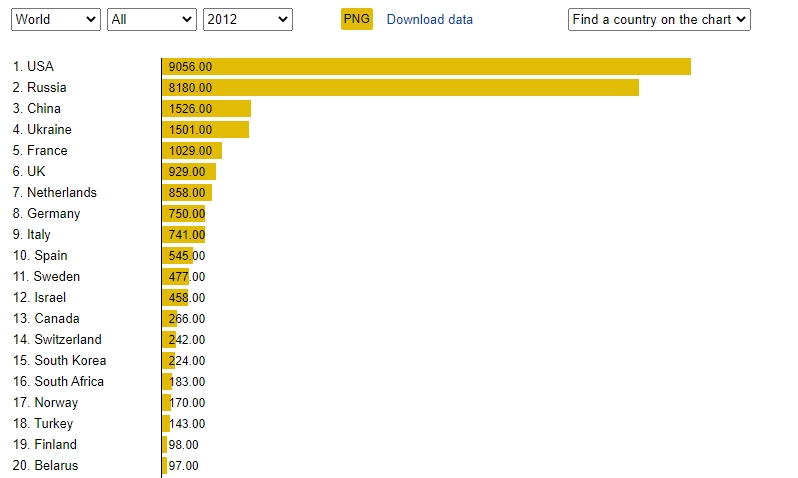
Task: Open the 2012 year dropdown
Action: (x=248, y=19)
